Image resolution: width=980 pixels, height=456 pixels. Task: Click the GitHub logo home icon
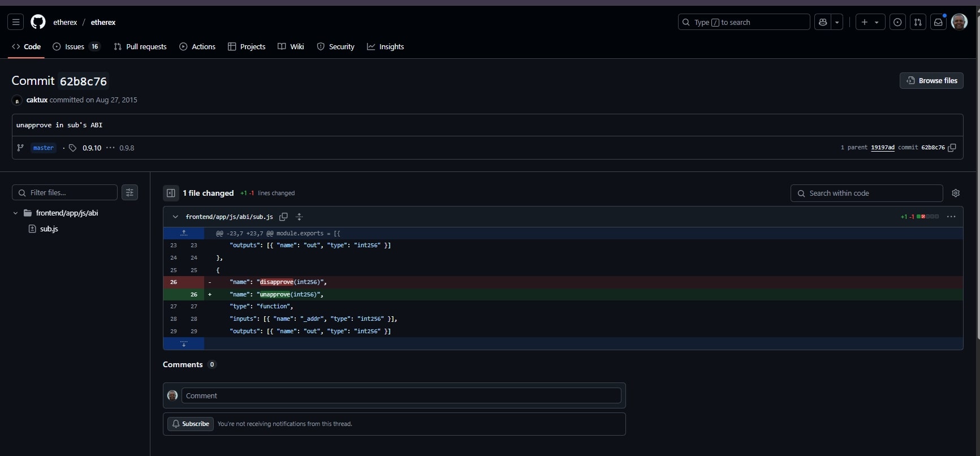(38, 22)
